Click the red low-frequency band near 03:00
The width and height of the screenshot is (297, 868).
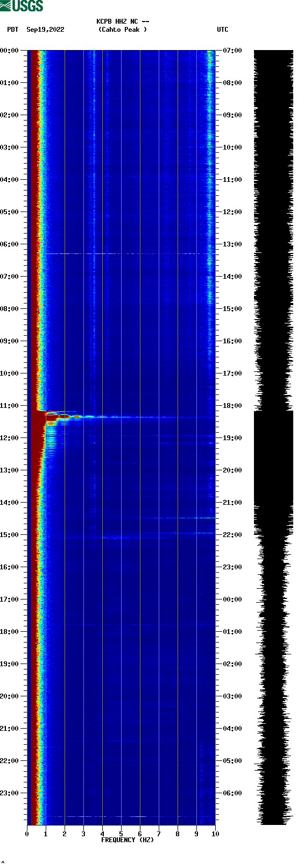34,147
